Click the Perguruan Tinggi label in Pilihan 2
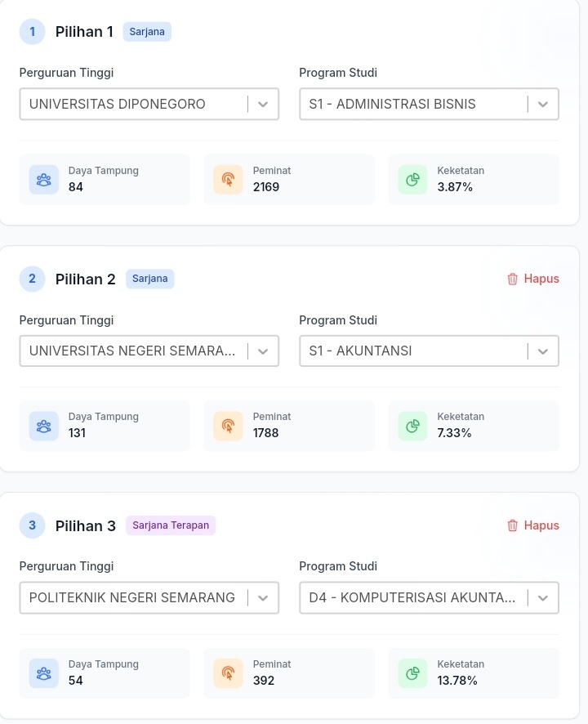This screenshot has height=724, width=588. click(66, 320)
